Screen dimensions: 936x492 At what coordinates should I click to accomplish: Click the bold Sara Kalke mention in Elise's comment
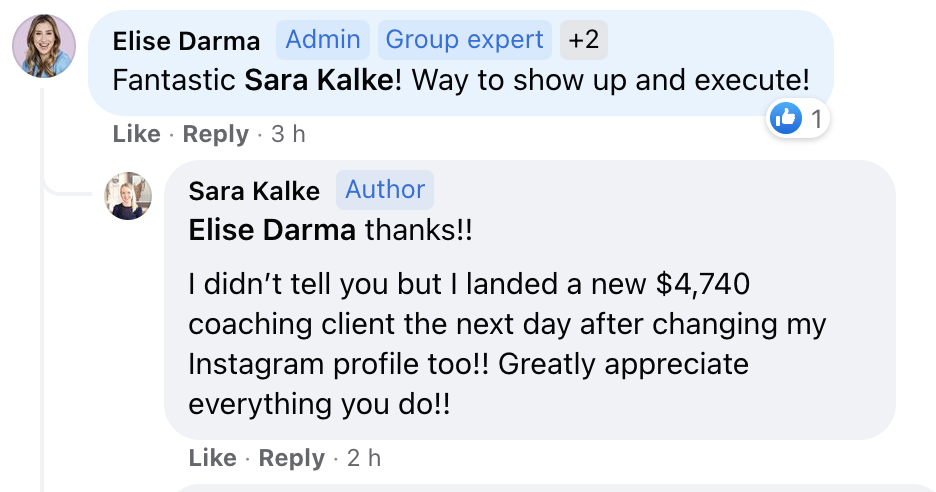pyautogui.click(x=319, y=80)
